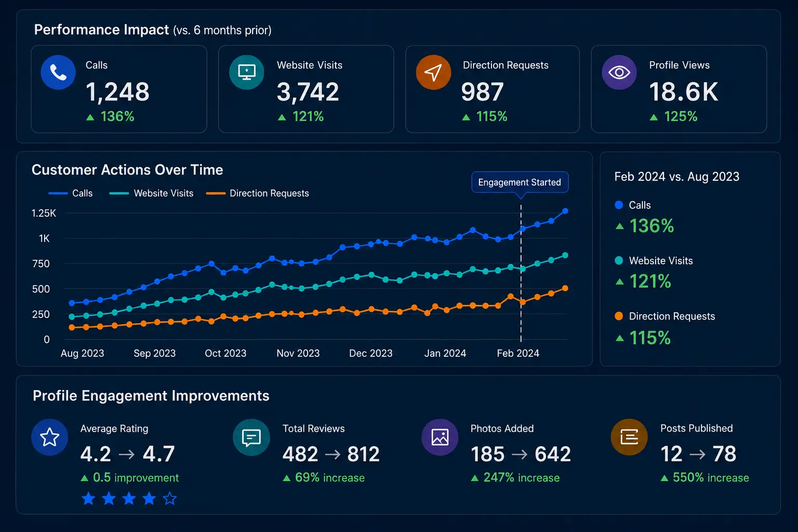798x532 pixels.
Task: Click the Direction Requests legend entry in chart
Action: coord(257,193)
